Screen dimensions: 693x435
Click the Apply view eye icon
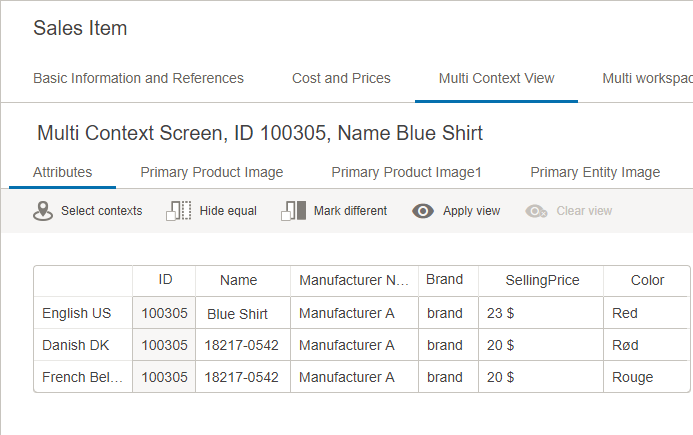[423, 211]
